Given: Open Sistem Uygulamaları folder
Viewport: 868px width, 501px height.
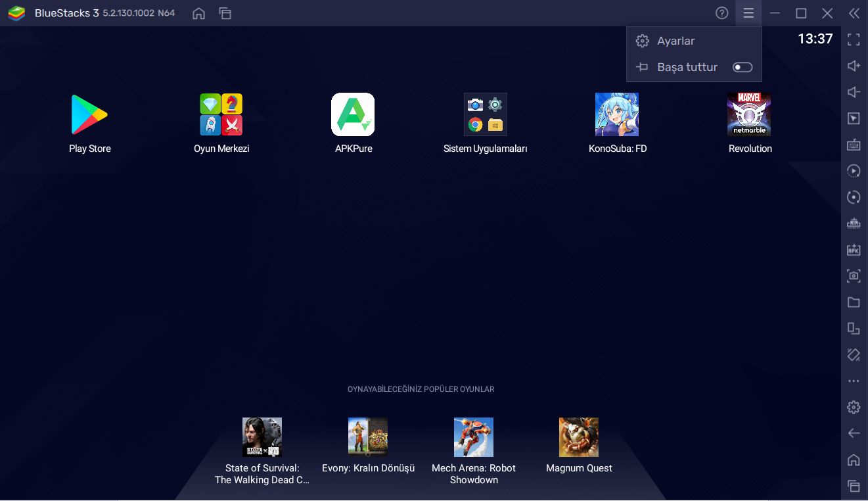Looking at the screenshot, I should (x=485, y=114).
